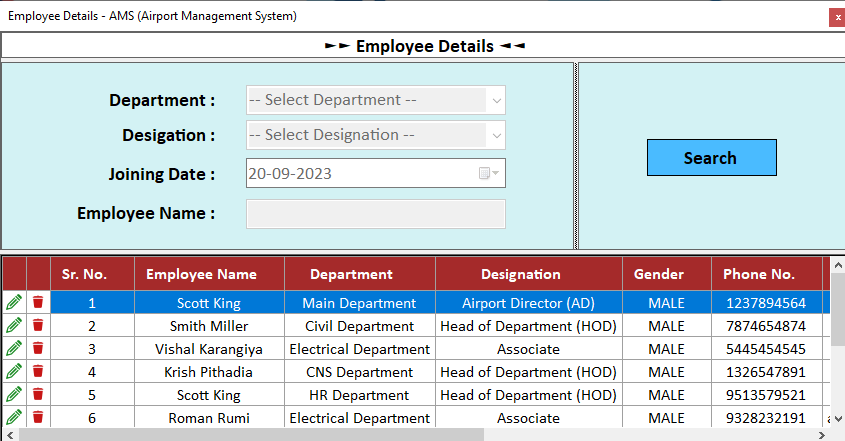Click the Department column header
The height and width of the screenshot is (441, 845).
[x=351, y=274]
